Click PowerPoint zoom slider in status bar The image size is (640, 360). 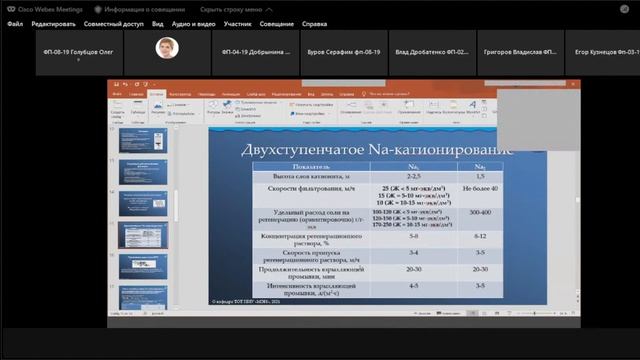[x=536, y=313]
